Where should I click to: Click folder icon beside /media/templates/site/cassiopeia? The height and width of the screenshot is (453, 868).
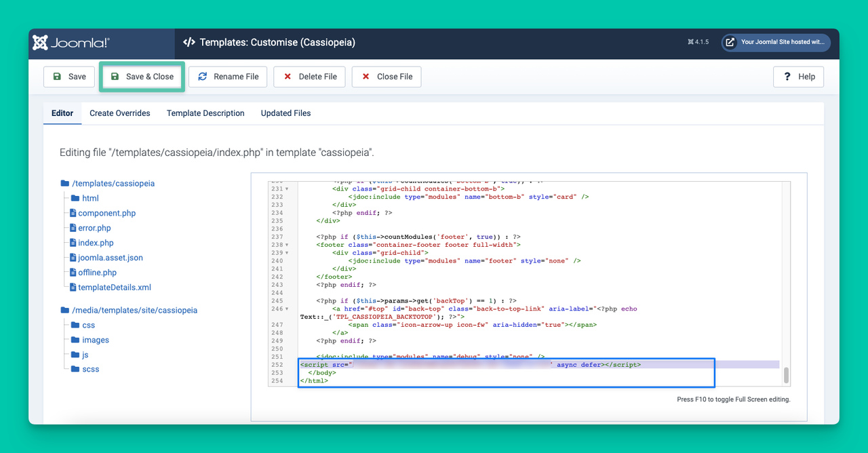coord(65,310)
